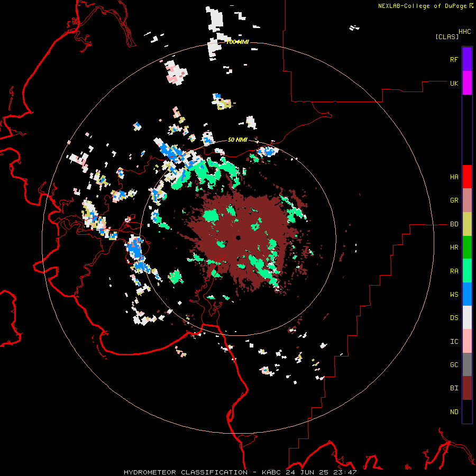476x476 pixels.
Task: Click the DS white legend swatch
Action: click(467, 317)
